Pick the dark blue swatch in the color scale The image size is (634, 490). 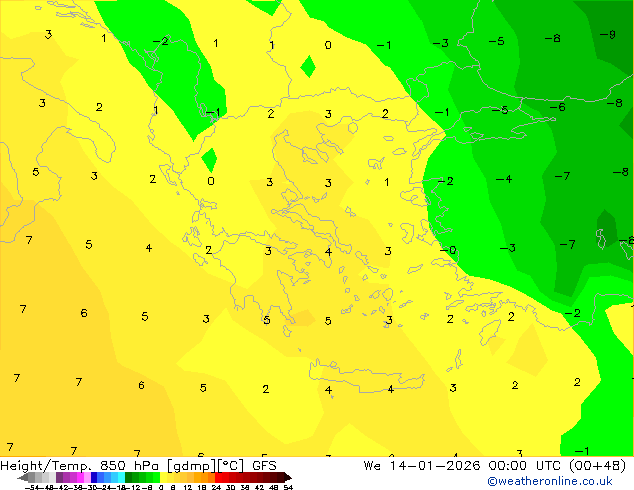[x=94, y=477]
